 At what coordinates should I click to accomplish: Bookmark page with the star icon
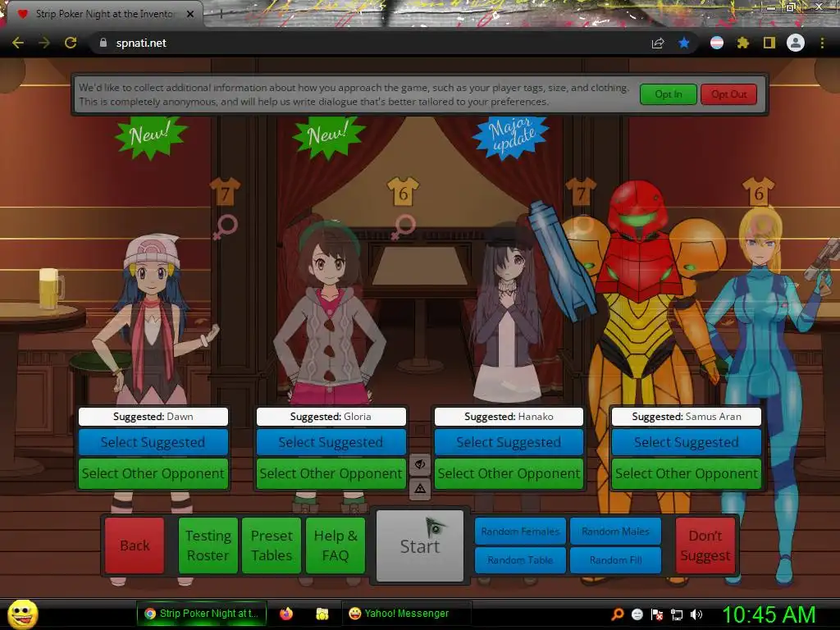(x=684, y=43)
